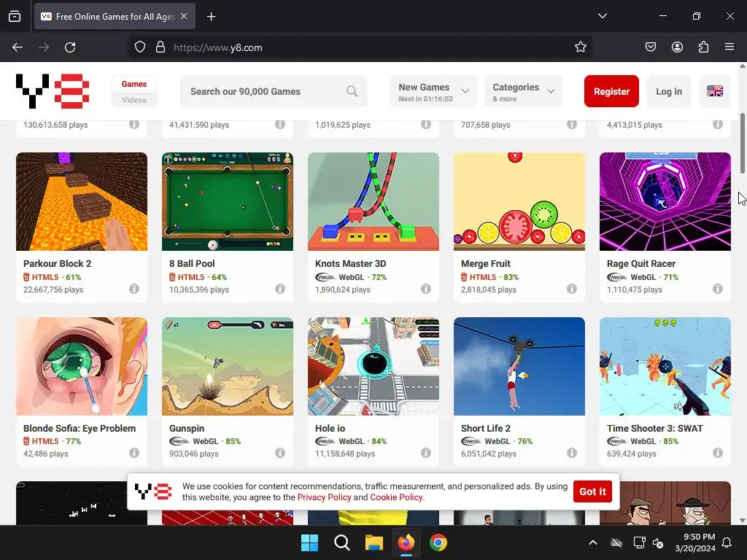Open the Firefox hamburger application menu
This screenshot has height=560, width=747.
729,47
